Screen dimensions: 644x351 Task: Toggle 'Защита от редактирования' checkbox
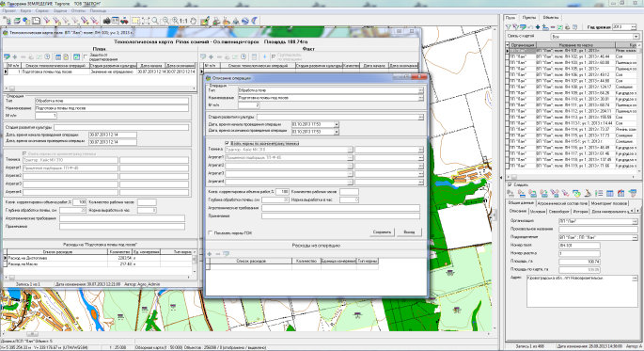(86, 56)
